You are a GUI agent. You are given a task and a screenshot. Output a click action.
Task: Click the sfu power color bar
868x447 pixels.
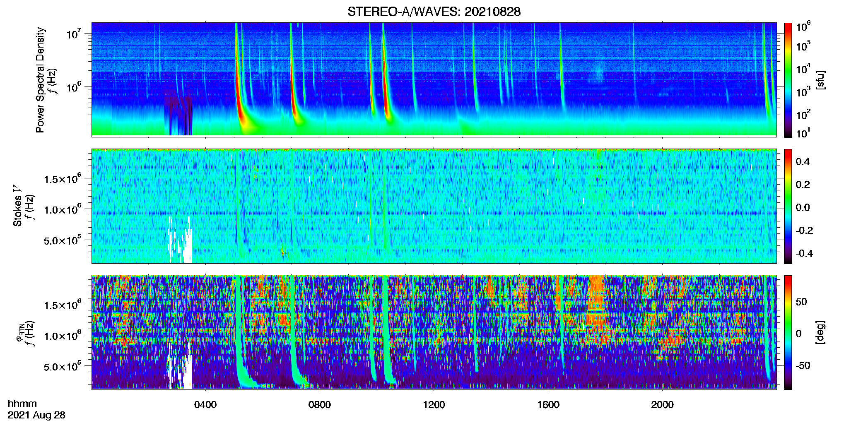click(788, 80)
